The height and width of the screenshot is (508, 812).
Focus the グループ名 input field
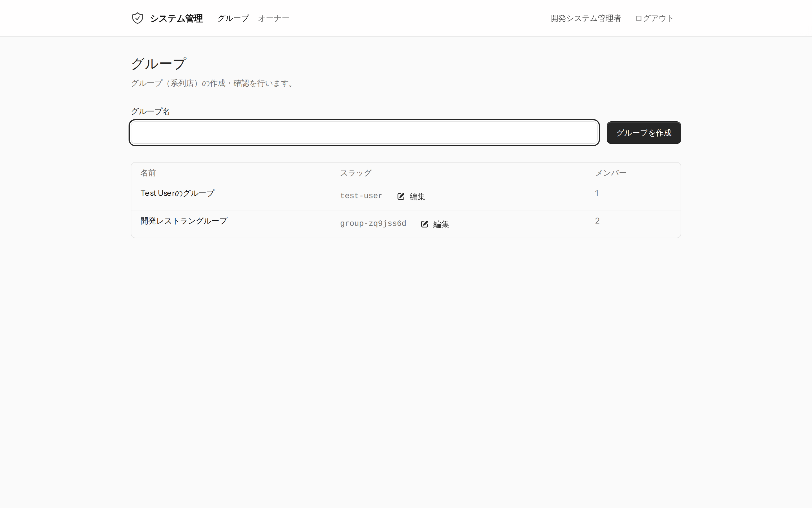click(x=364, y=133)
